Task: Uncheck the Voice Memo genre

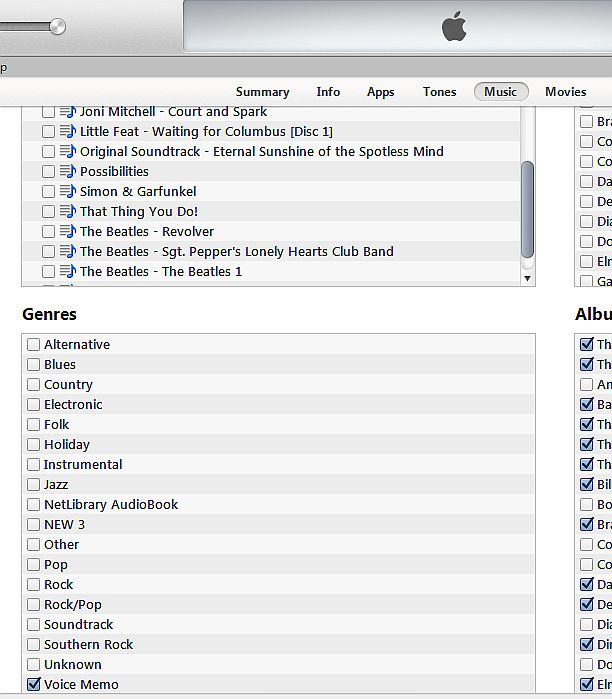Action: tap(33, 684)
